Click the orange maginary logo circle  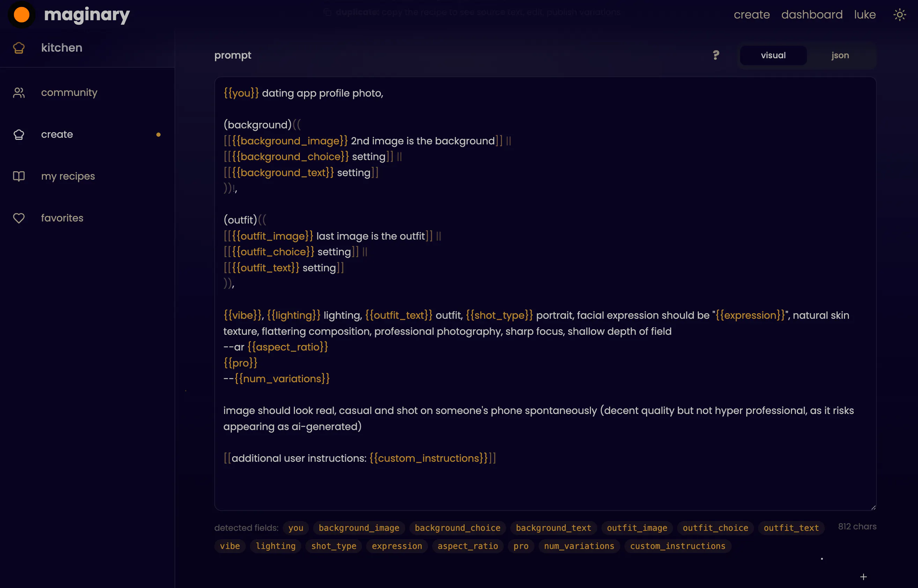pyautogui.click(x=21, y=15)
